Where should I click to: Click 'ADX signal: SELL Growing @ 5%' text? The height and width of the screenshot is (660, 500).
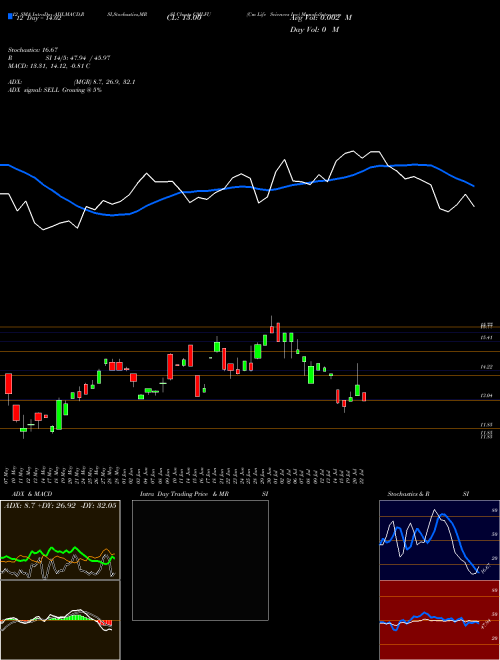click(x=55, y=90)
